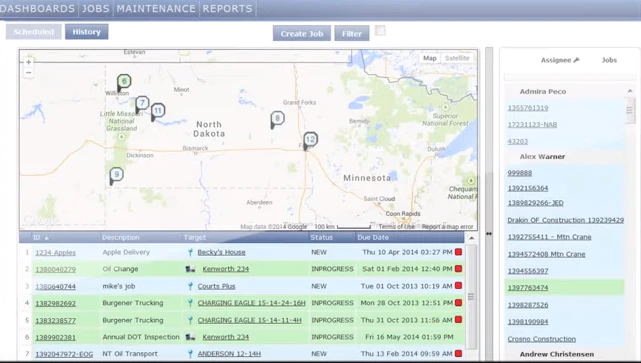Screen dimensions: 641x363
Task: Switch map to Map view
Action: (430, 58)
